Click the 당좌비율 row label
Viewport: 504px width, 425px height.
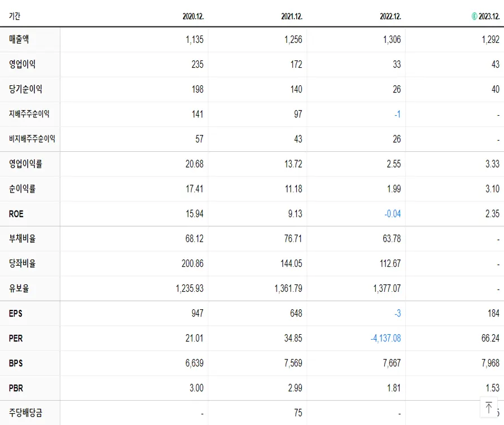22,263
